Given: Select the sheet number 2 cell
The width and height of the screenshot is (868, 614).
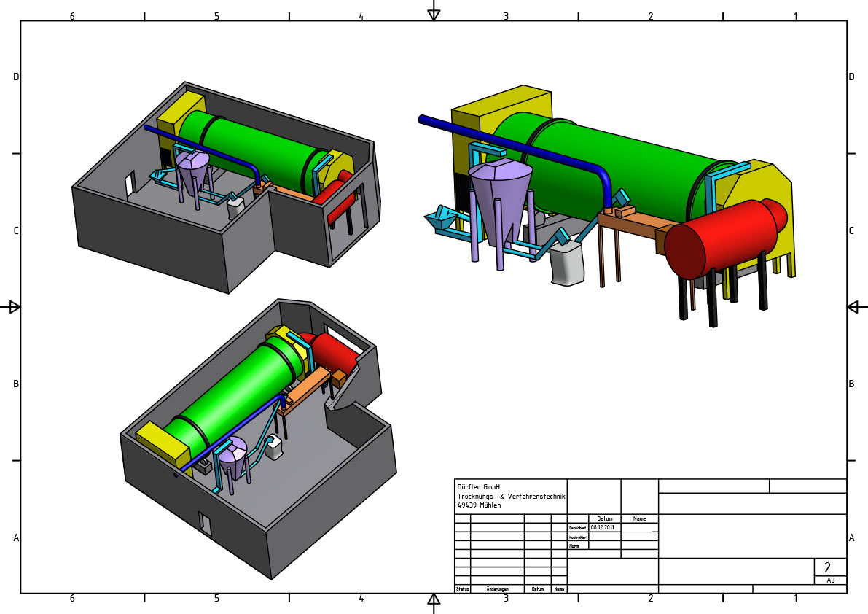Looking at the screenshot, I should pos(827,567).
